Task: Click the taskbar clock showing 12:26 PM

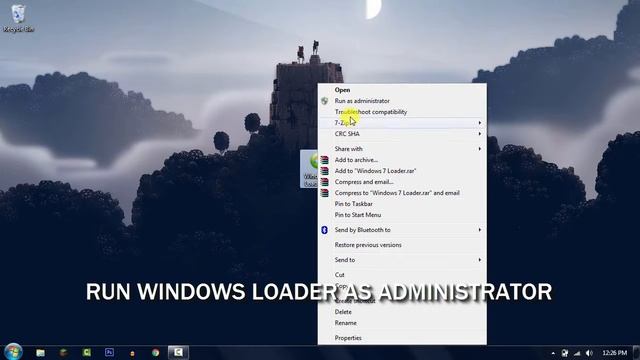Action: [614, 353]
